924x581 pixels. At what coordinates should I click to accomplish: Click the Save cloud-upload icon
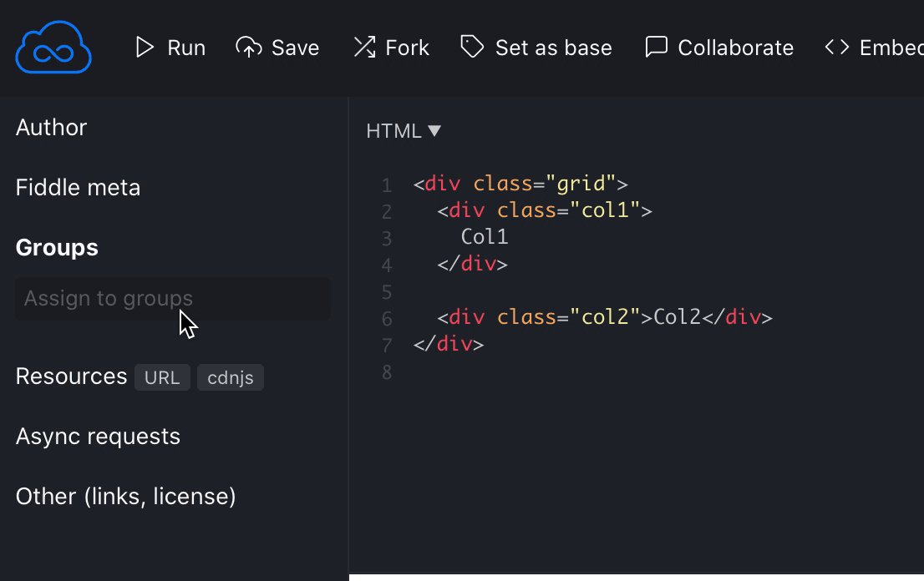tap(249, 47)
